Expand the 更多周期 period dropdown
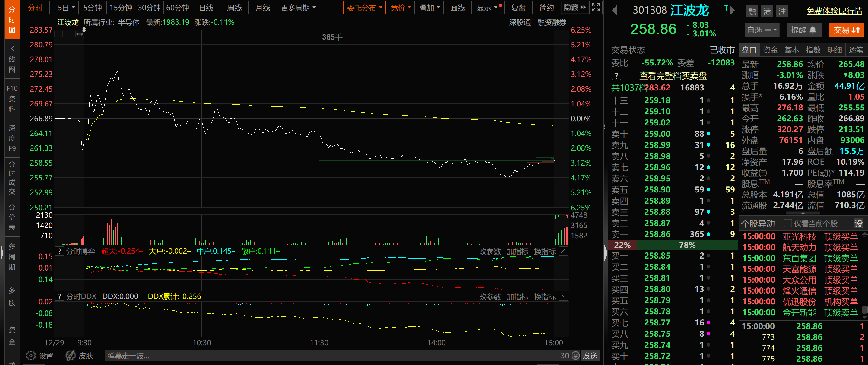The height and width of the screenshot is (365, 868). (298, 8)
